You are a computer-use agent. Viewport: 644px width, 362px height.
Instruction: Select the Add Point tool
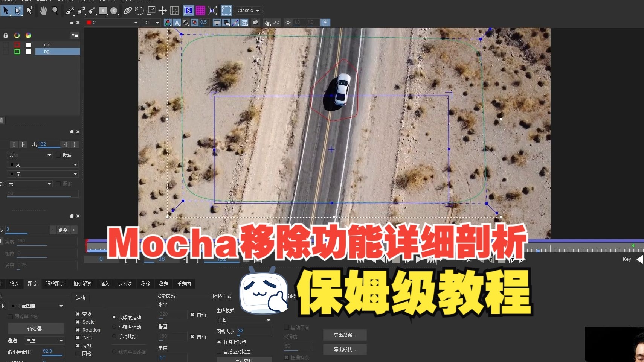(x=30, y=11)
